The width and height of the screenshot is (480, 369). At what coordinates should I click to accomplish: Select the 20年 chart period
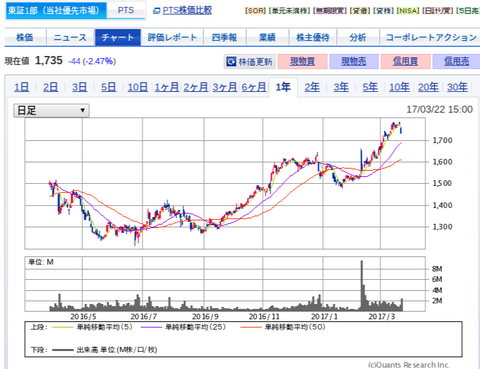point(428,87)
